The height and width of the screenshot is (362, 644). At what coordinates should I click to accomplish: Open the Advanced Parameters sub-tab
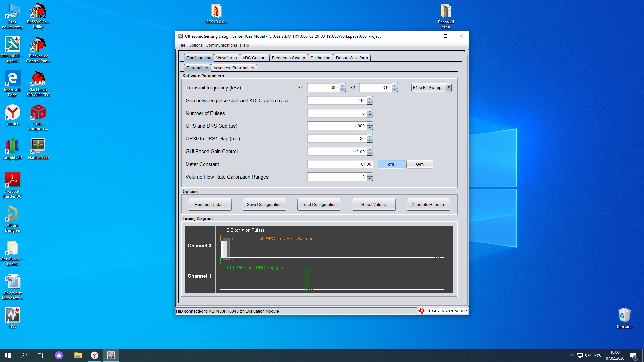[233, 68]
